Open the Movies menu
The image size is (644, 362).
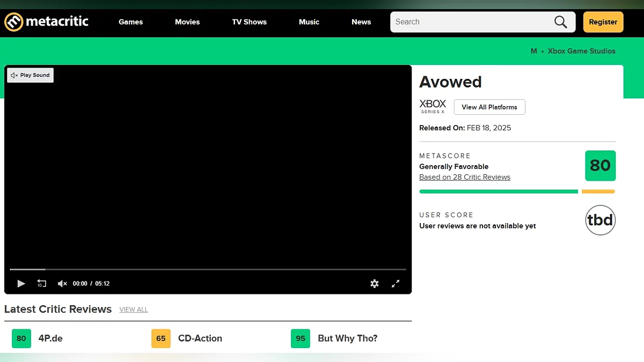coord(187,22)
